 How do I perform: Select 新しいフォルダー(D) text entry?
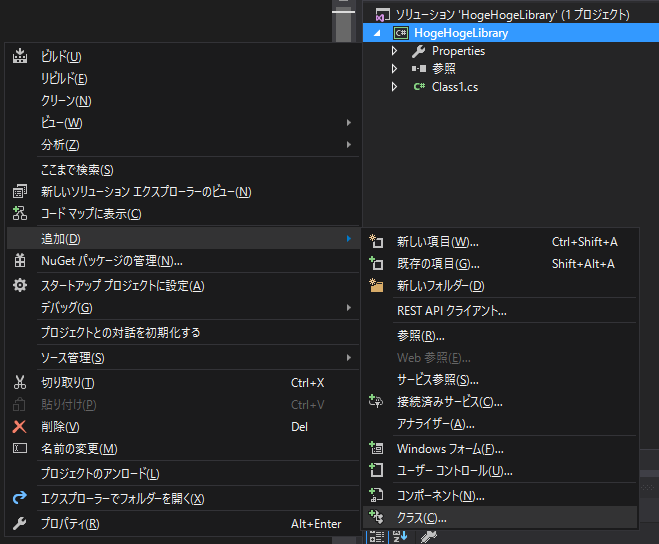point(440,285)
